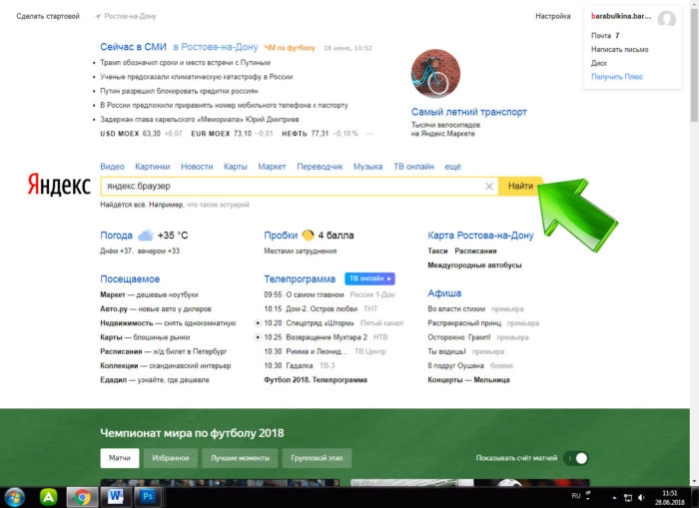Viewport: 699px width, 508px height.
Task: Open Диск in account panel
Action: [x=599, y=63]
